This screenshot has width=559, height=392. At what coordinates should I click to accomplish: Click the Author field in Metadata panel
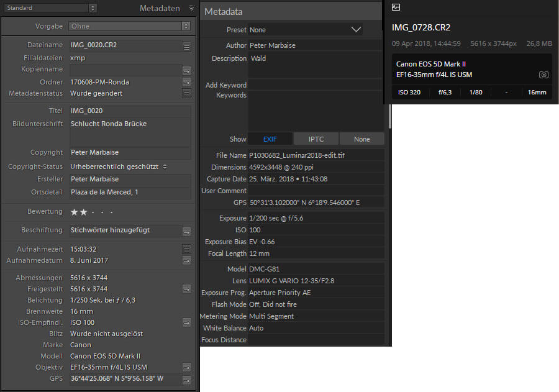pos(315,45)
